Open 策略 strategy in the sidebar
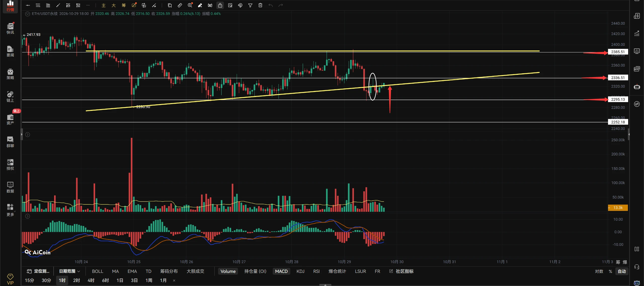 point(10,74)
